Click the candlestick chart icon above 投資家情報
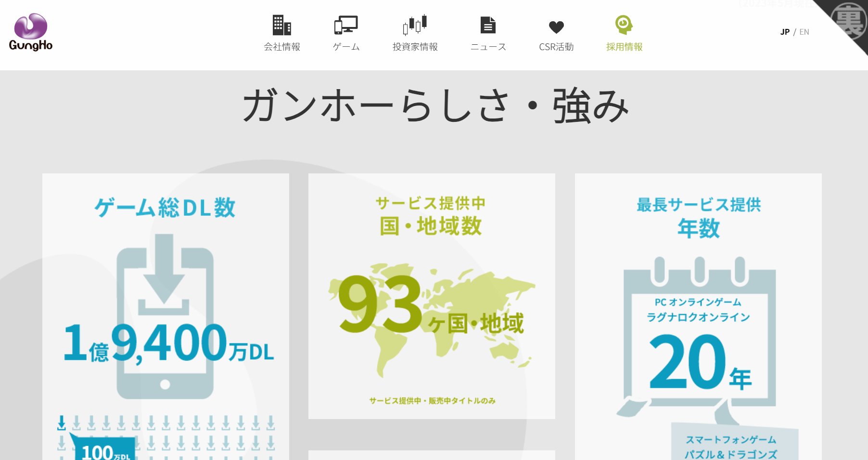The height and width of the screenshot is (460, 868). click(x=415, y=25)
